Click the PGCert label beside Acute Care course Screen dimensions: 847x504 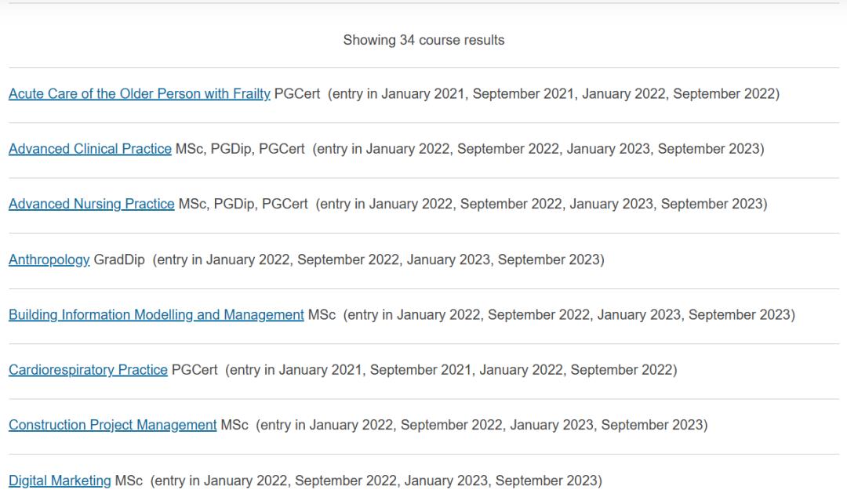point(297,94)
